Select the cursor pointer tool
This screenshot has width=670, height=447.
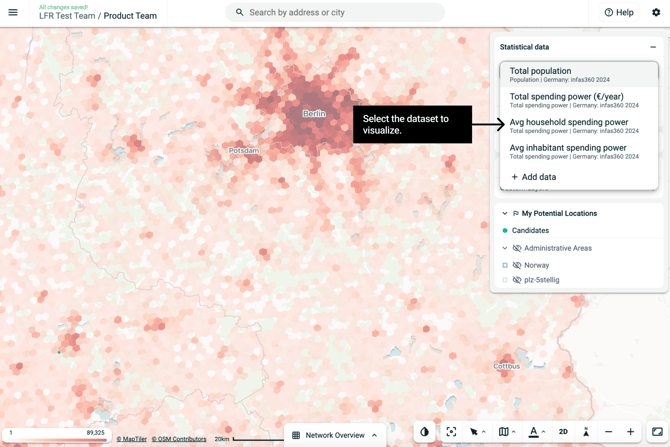474,432
